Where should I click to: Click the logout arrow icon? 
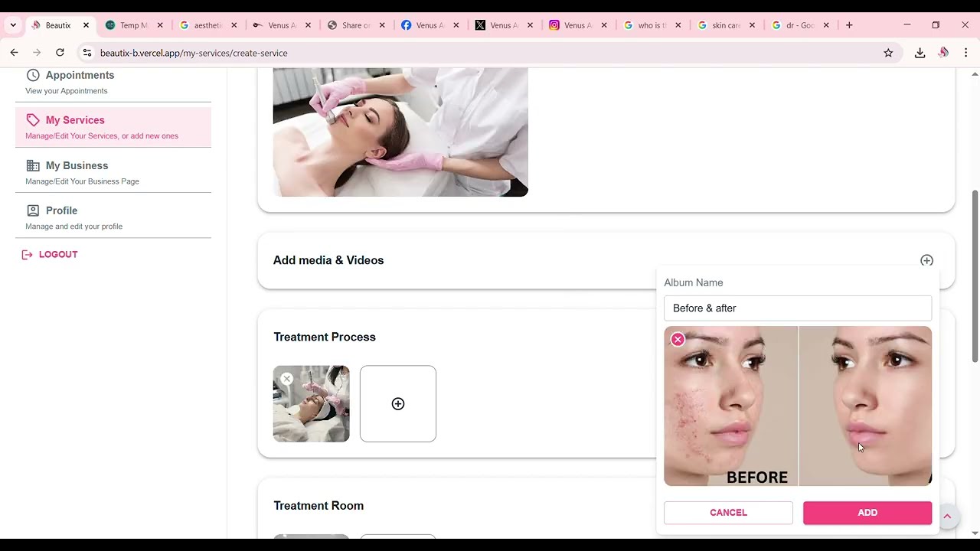[x=28, y=255]
